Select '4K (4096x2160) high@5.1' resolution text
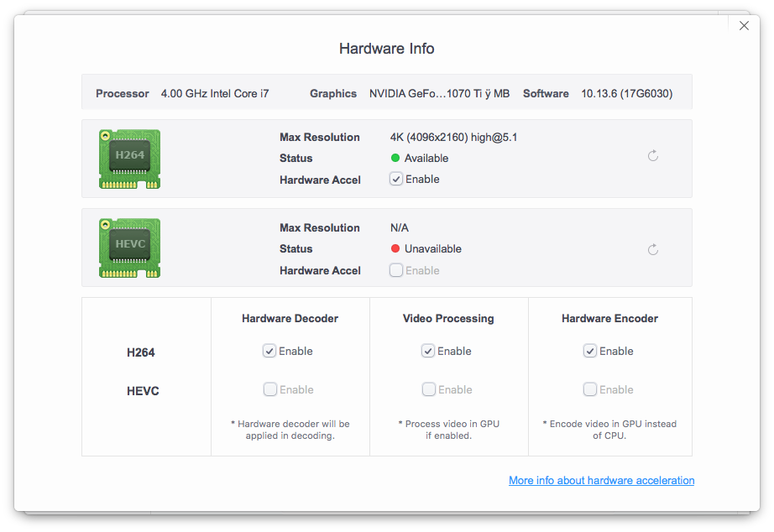 click(453, 137)
